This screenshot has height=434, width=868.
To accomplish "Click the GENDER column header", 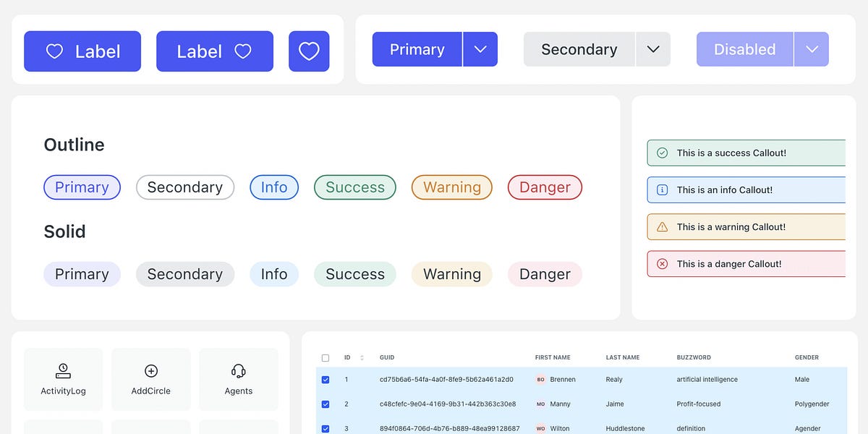I will coord(807,357).
